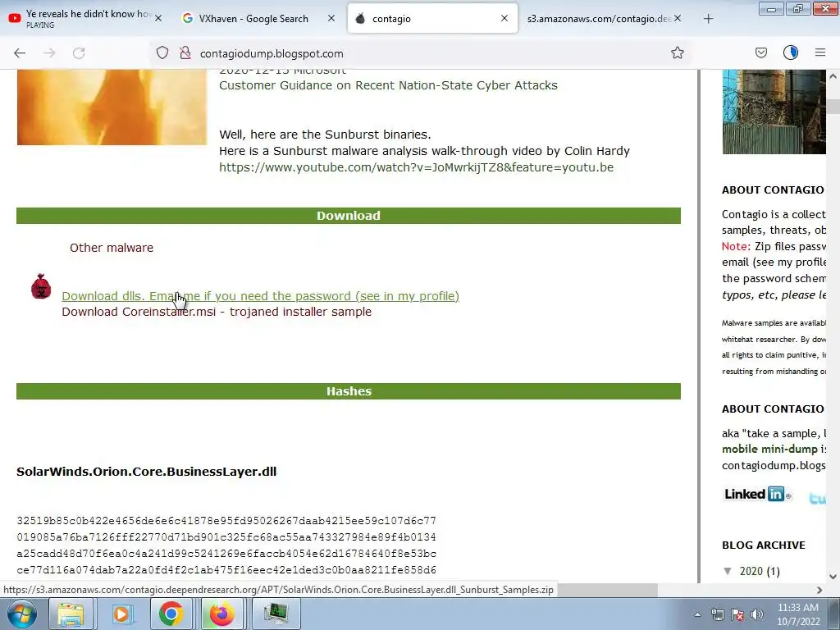Click the Firefox taskbar icon
Viewport: 840px width, 630px height.
click(221, 614)
